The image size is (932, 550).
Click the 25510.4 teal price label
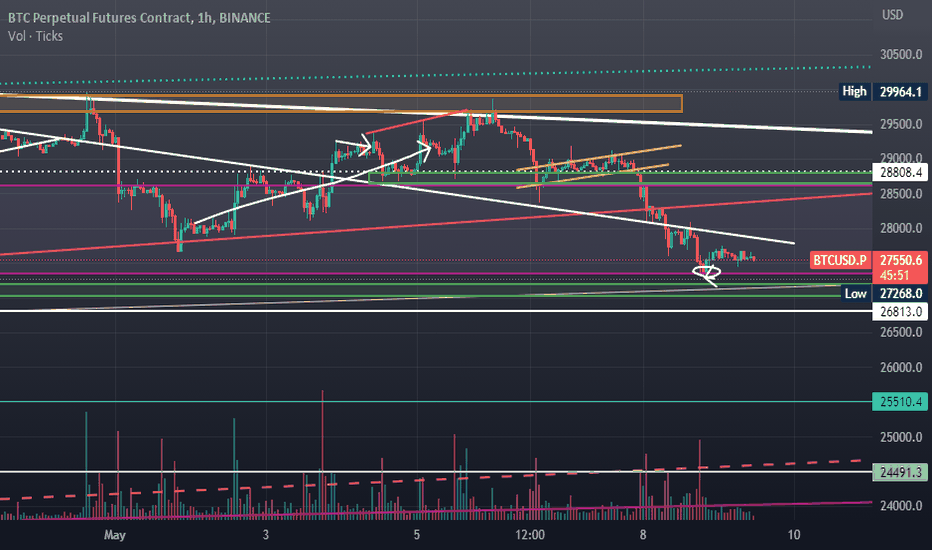click(900, 402)
